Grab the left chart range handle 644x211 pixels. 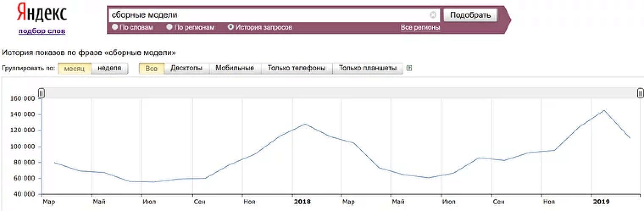click(42, 93)
